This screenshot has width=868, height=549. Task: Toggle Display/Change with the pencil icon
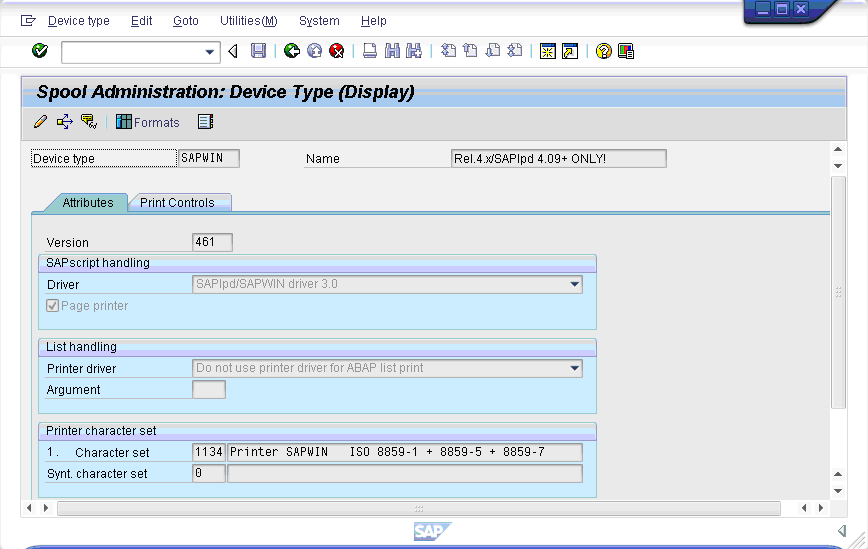pyautogui.click(x=40, y=122)
